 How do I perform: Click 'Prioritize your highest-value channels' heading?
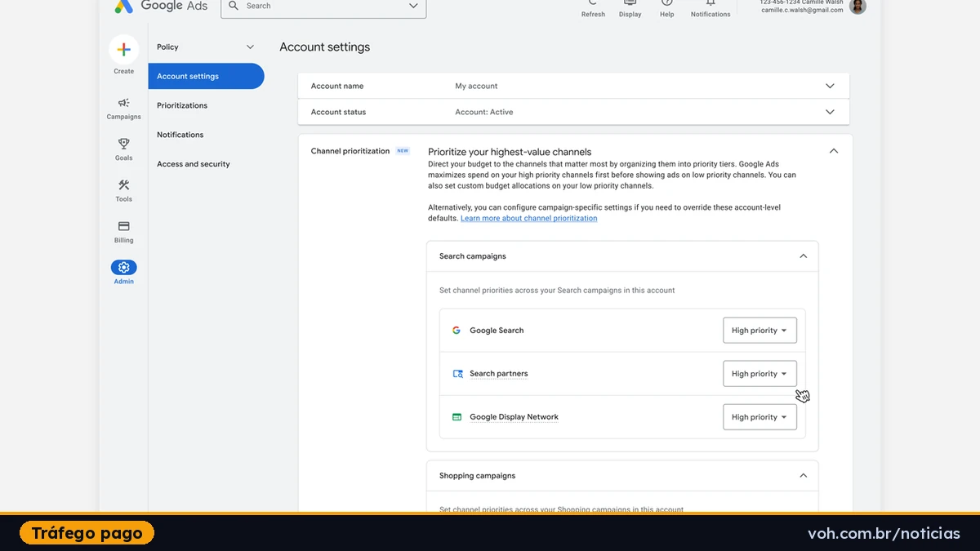[x=510, y=152]
